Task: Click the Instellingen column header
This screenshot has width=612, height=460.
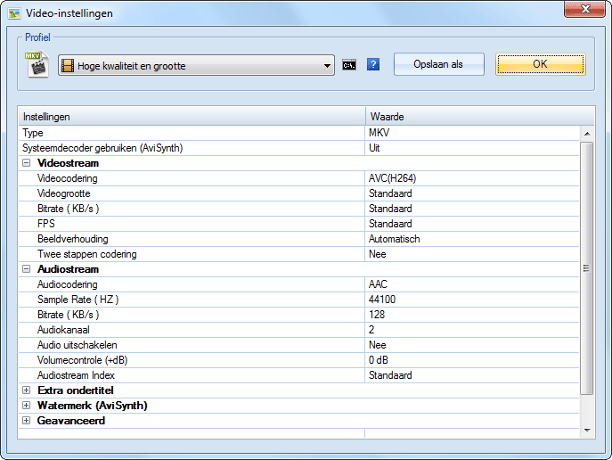Action: tap(192, 117)
